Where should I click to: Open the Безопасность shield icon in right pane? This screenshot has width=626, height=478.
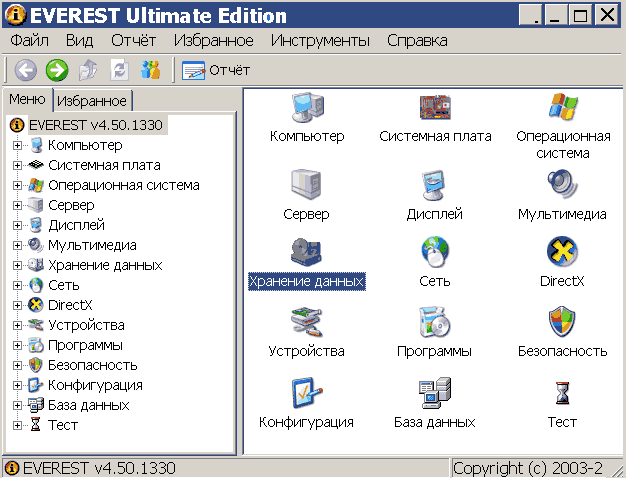point(562,322)
